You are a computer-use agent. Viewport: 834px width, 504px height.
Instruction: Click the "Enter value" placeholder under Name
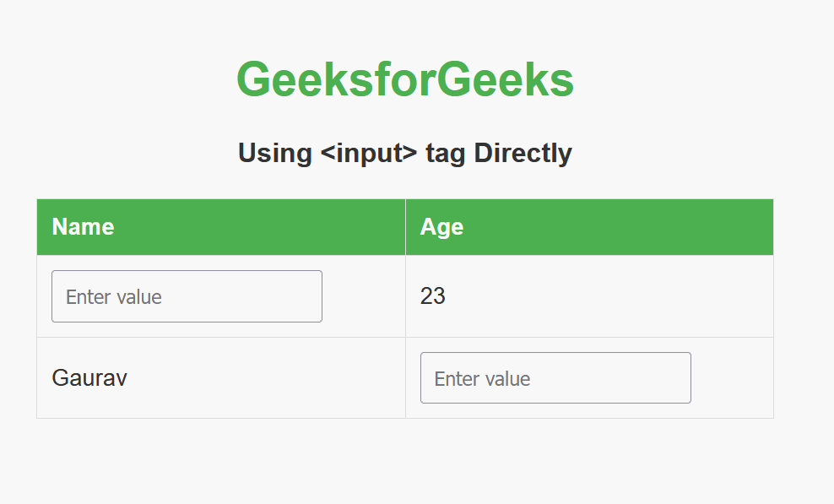114,297
